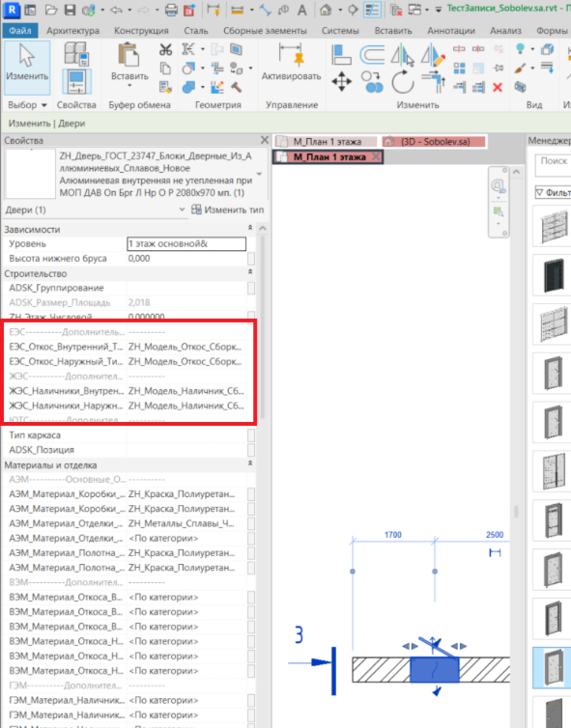Click ЕЭС_Откос_Внутренний_Т... parameter row
The image size is (571, 728).
tap(126, 347)
